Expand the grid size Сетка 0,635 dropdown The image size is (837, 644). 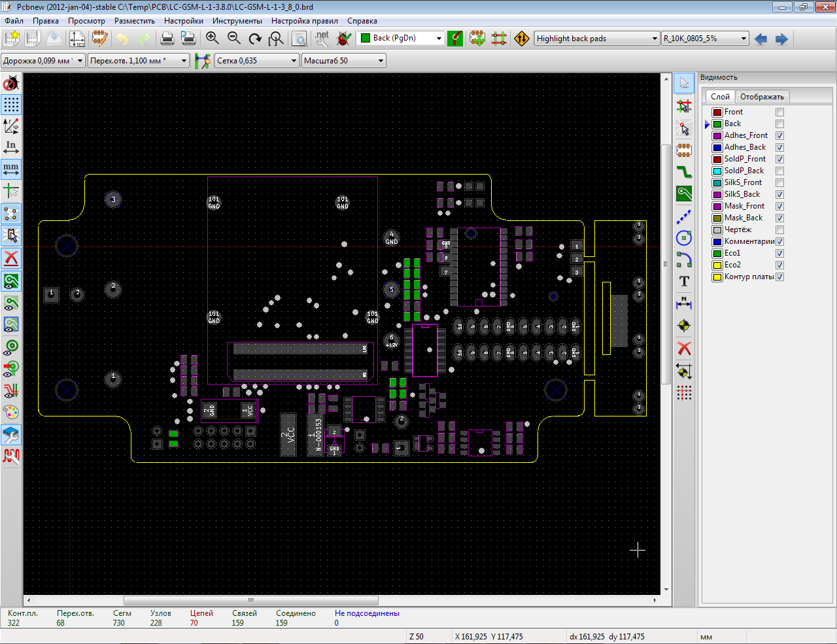click(x=294, y=61)
